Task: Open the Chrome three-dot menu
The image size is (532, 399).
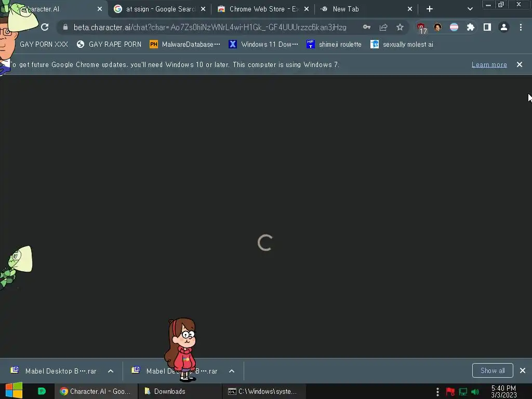Action: [521, 27]
